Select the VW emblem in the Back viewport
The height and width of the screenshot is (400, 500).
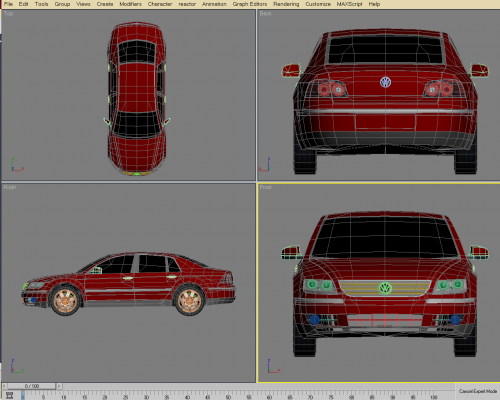click(385, 82)
